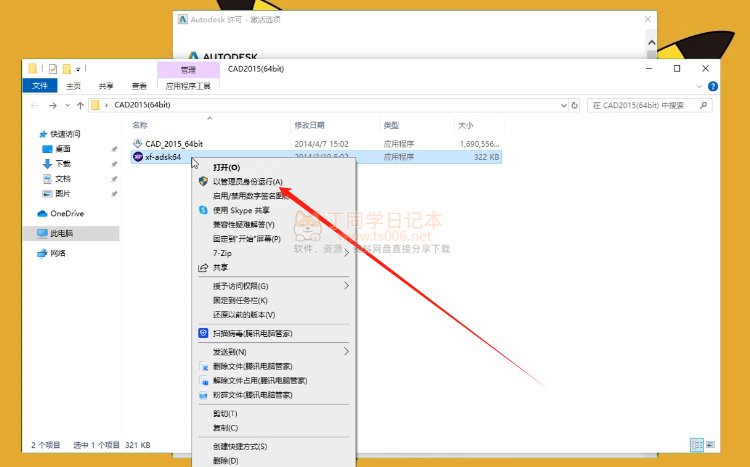750x467 pixels.
Task: Open OneDrive in navigation pane
Action: point(61,213)
